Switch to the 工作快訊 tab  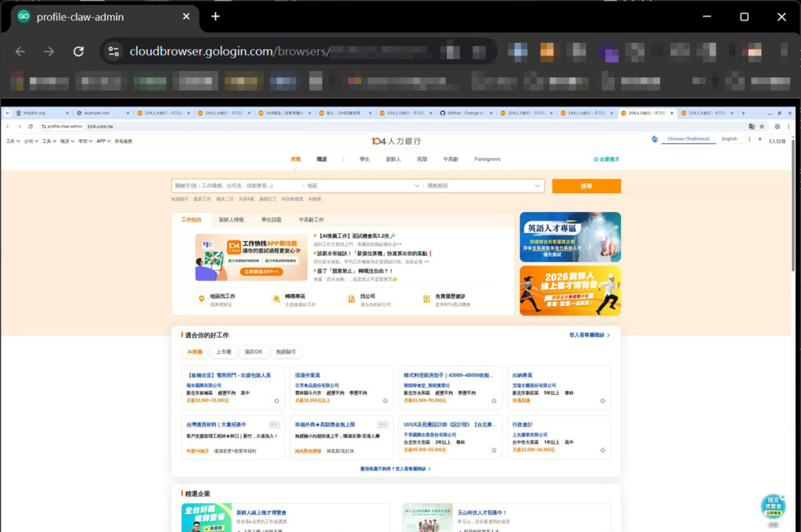tap(192, 220)
